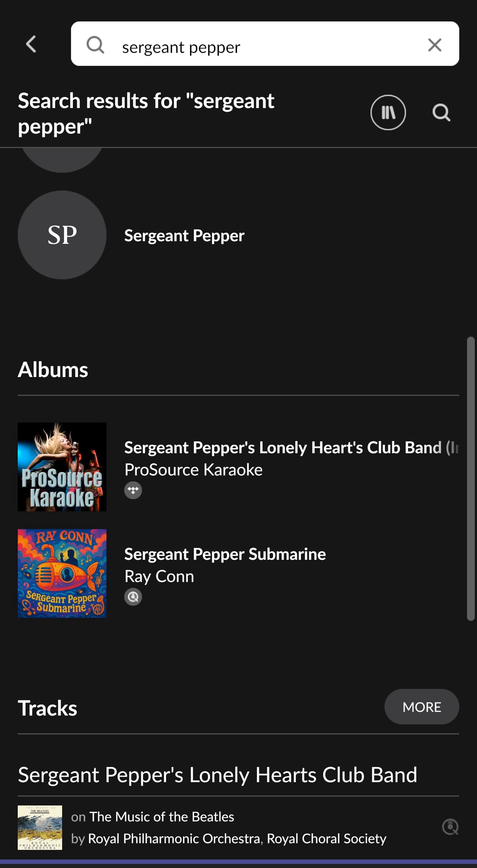The height and width of the screenshot is (868, 477).
Task: Select Ray Conn artist name
Action: tap(159, 576)
